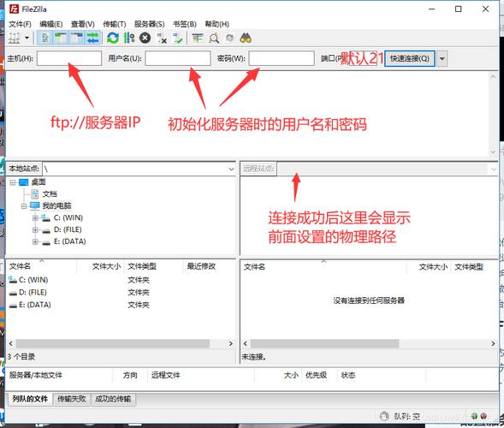
Task: Focus the 主机(H) host field
Action: pyautogui.click(x=69, y=58)
